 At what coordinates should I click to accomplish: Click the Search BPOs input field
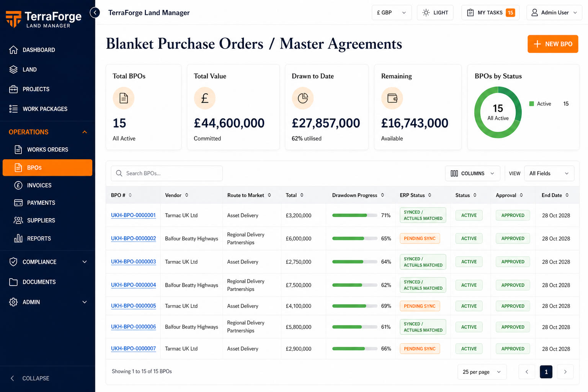tap(167, 173)
